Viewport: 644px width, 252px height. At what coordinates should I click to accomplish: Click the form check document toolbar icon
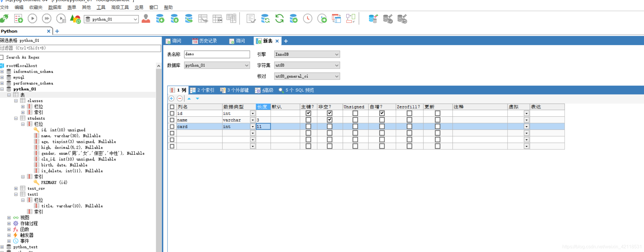click(x=251, y=19)
